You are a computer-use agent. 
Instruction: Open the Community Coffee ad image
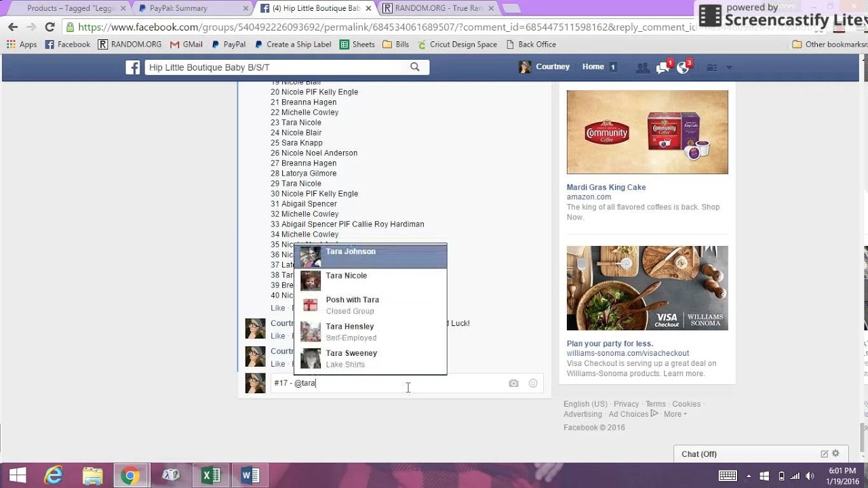point(648,132)
